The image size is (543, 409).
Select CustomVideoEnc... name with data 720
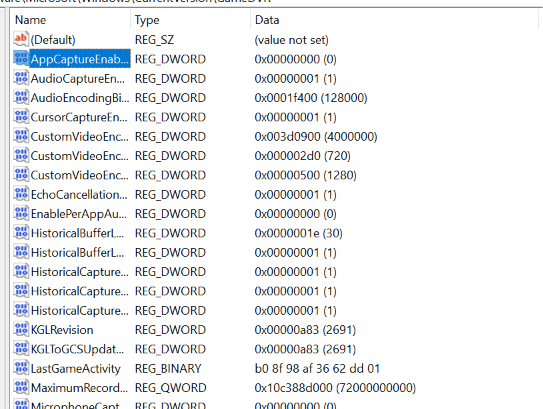click(80, 156)
